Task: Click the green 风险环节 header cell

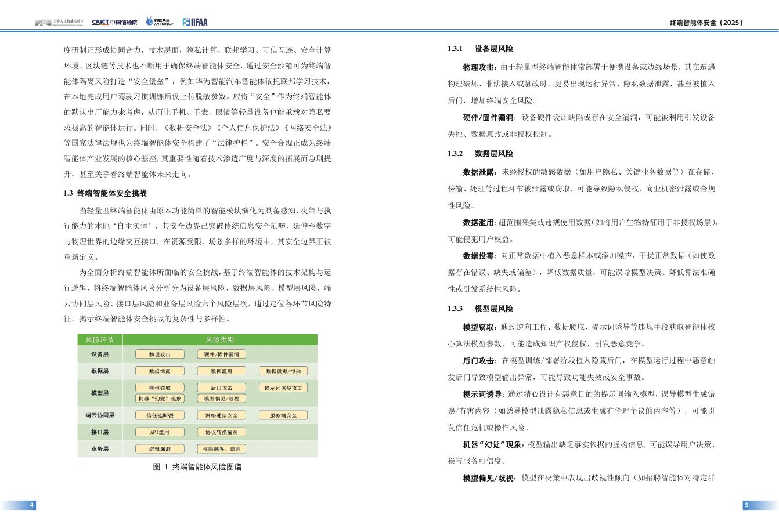Action: coord(99,338)
